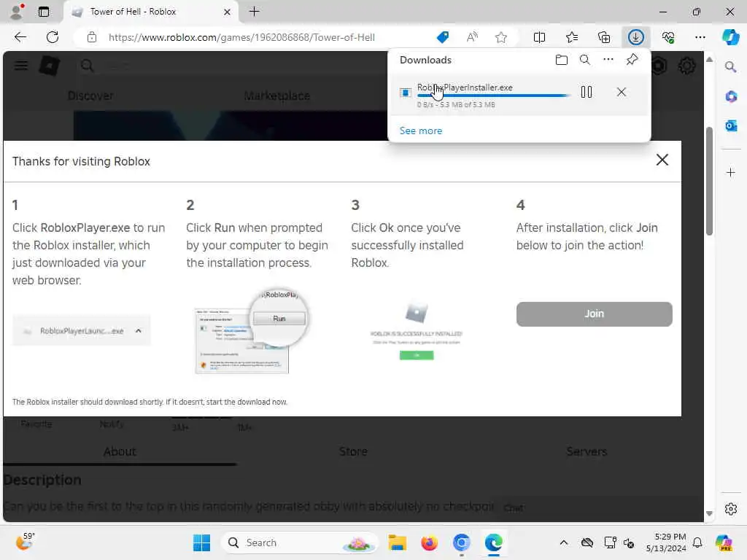747x560 pixels.
Task: Switch to the Store tab
Action: 353,451
